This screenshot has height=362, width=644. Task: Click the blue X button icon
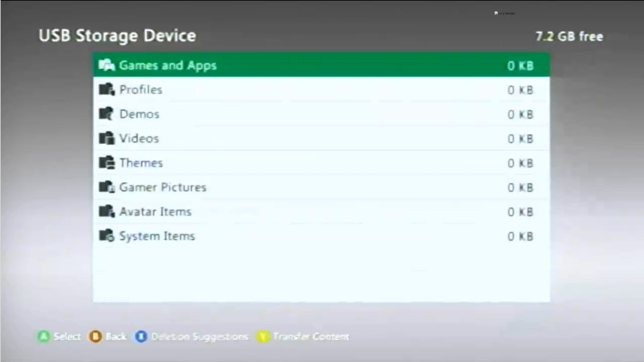click(x=141, y=337)
